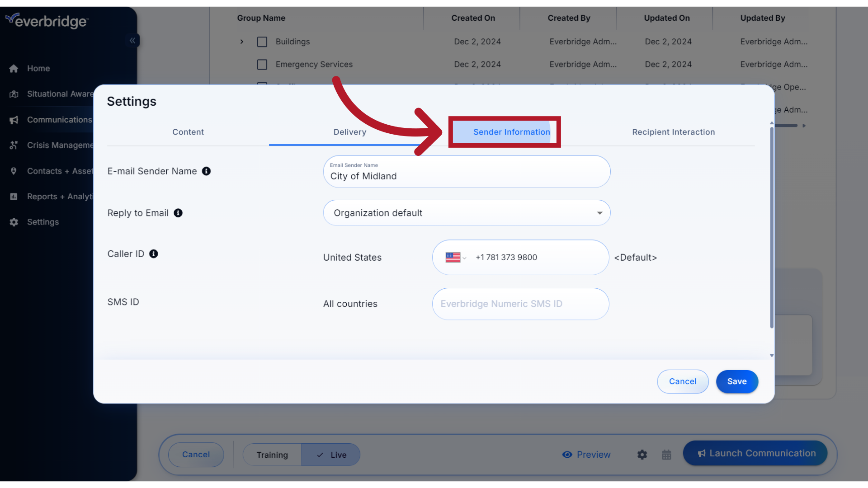Switch to Recipient Interaction tab
This screenshot has height=488, width=868.
(674, 132)
